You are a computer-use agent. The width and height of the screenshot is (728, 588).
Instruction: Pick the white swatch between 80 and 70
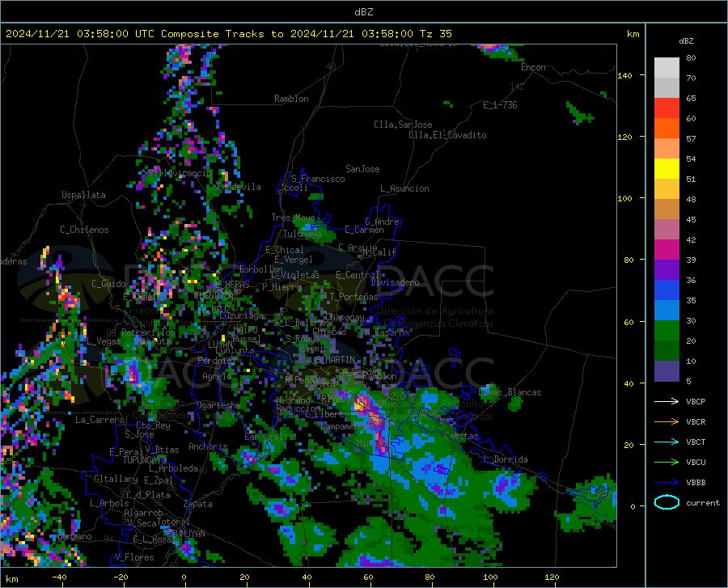(667, 68)
